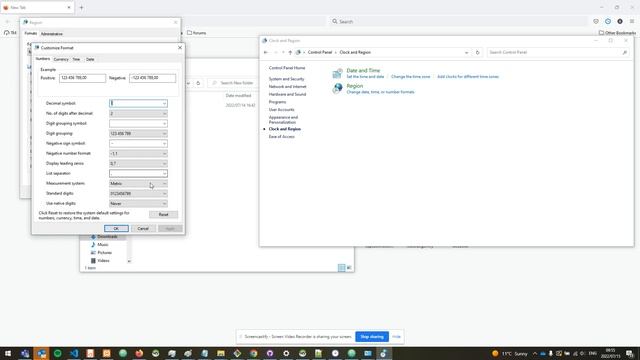Open System and Security category

click(287, 79)
